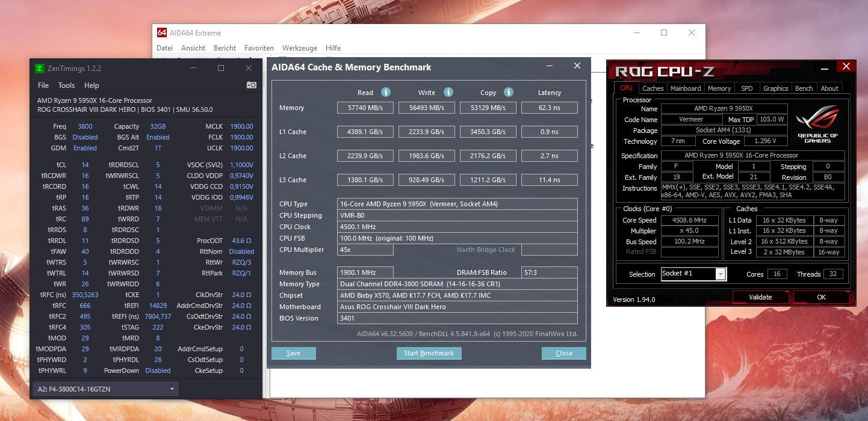Screen dimensions: 868x421
Task: Open the ZenTimings Tools menu
Action: 66,85
